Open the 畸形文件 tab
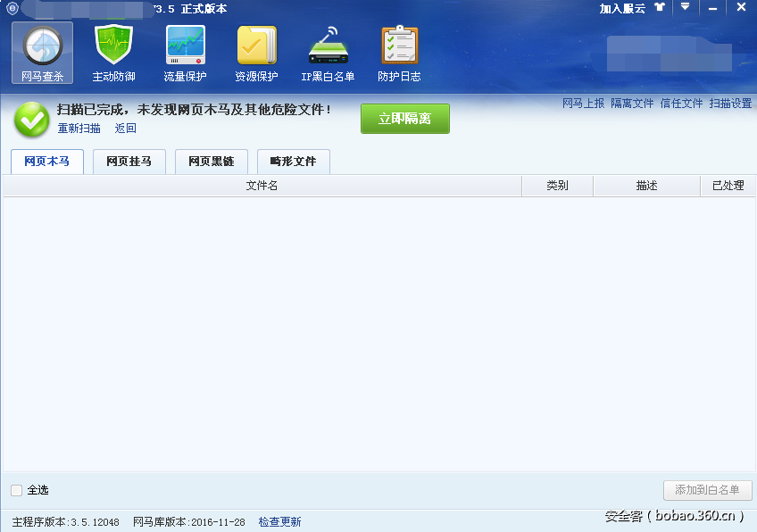757x532 pixels. click(295, 162)
